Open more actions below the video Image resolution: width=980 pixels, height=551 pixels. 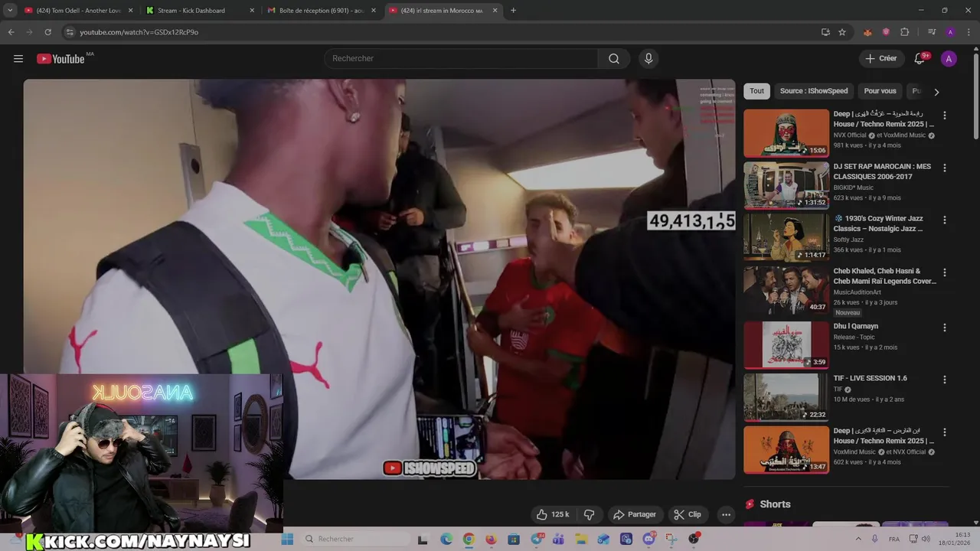726,514
